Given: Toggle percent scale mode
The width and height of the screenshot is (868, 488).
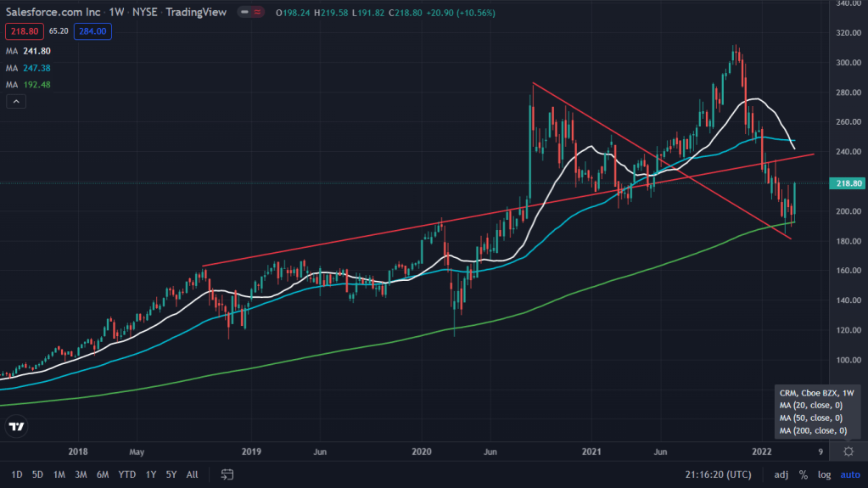Looking at the screenshot, I should [803, 474].
